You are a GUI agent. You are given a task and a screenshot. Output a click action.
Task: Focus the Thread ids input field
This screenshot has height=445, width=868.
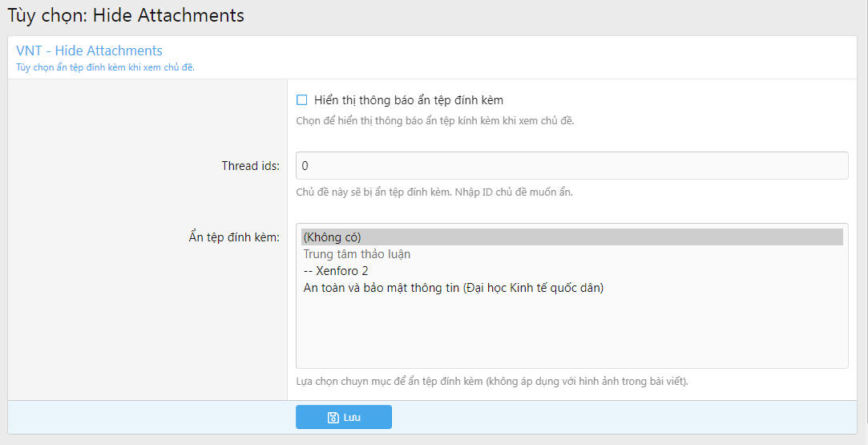571,166
